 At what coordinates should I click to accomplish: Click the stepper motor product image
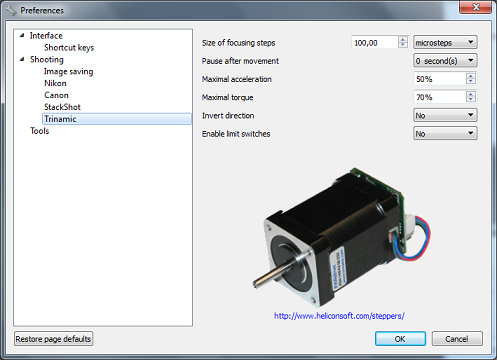tap(341, 237)
